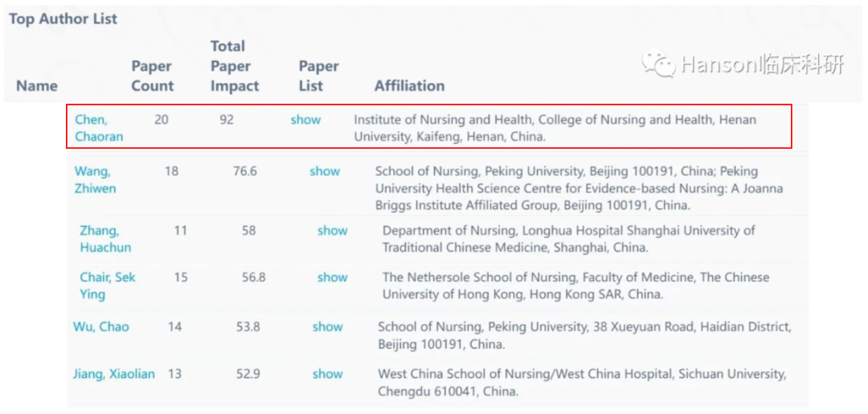
Task: Show paper list for Chair, Sek Ying
Action: pyautogui.click(x=332, y=277)
